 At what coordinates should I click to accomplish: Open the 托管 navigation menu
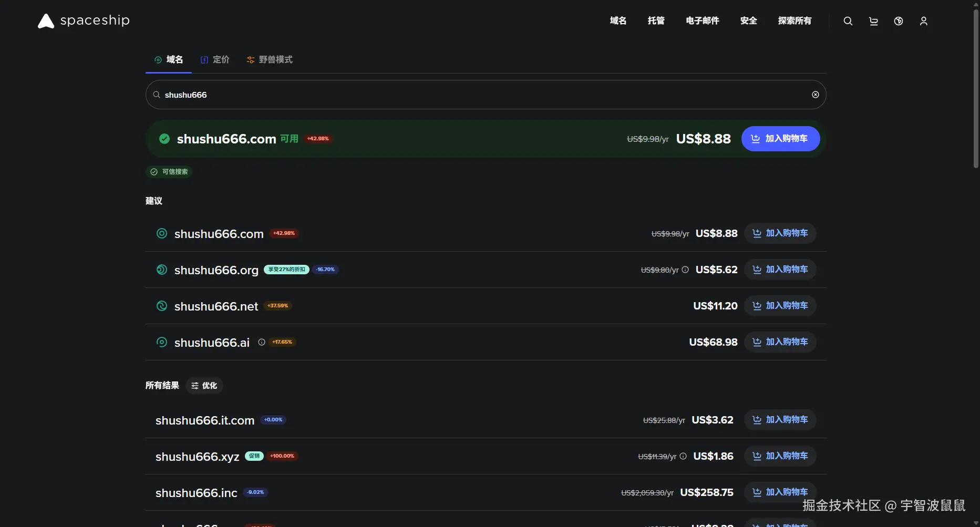tap(656, 20)
